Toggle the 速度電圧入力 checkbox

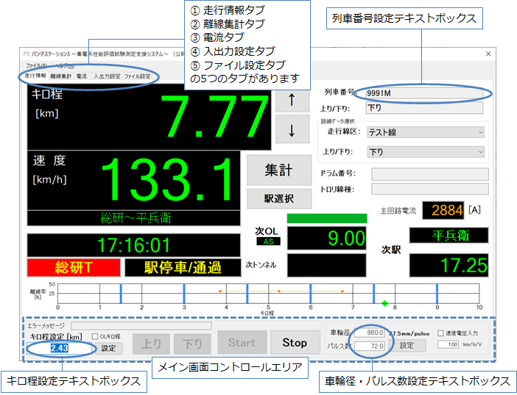pos(441,333)
